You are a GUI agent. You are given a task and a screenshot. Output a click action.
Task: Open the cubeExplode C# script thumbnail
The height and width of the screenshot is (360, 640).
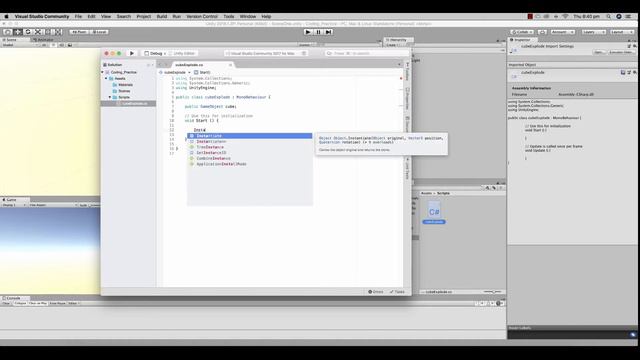click(434, 211)
